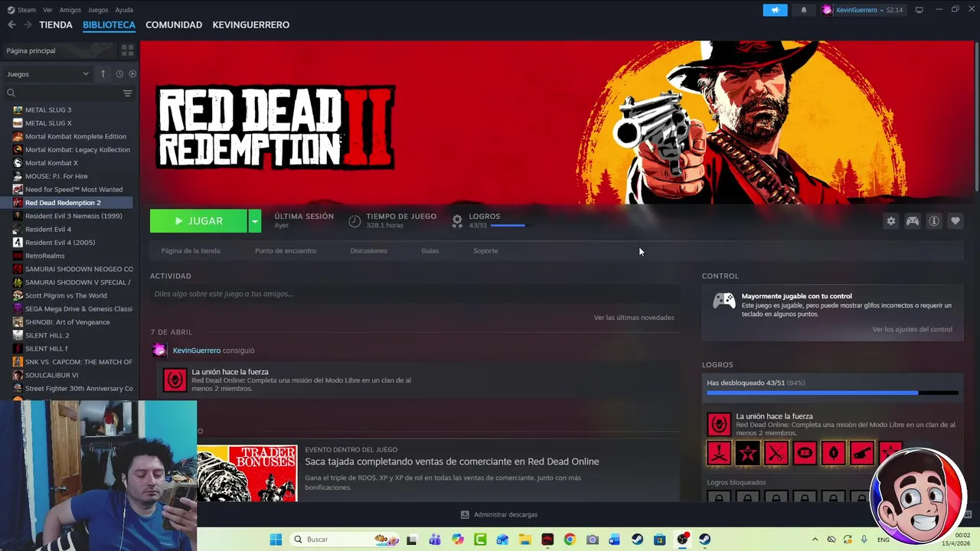This screenshot has height=551, width=980.
Task: Click 'Ver los ajustes del control' link
Action: tap(912, 330)
